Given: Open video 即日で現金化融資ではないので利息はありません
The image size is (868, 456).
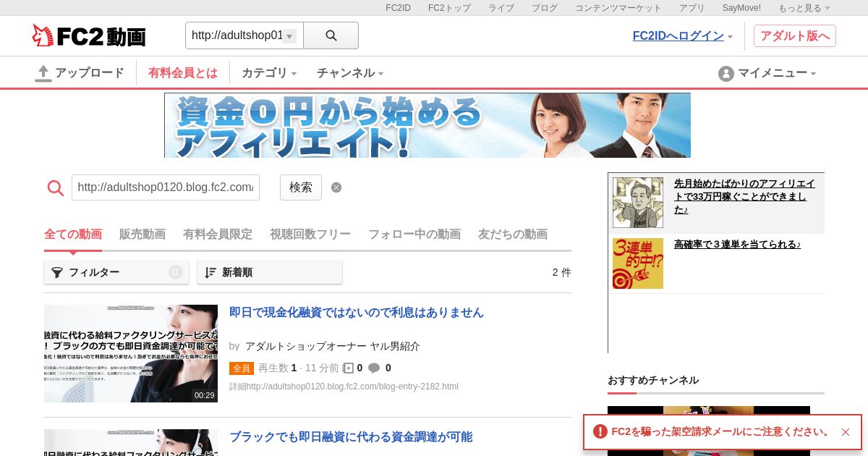Looking at the screenshot, I should tap(357, 313).
